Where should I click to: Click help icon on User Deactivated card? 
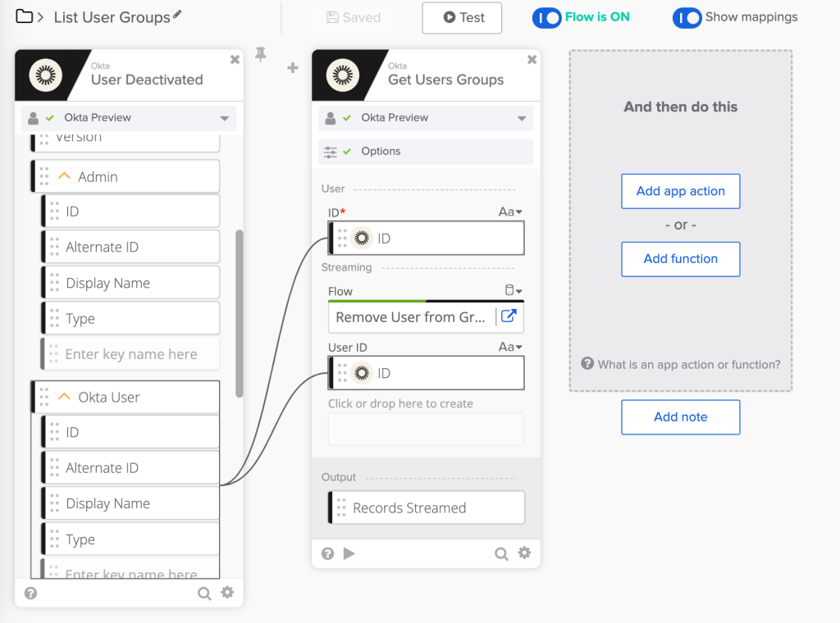[30, 593]
